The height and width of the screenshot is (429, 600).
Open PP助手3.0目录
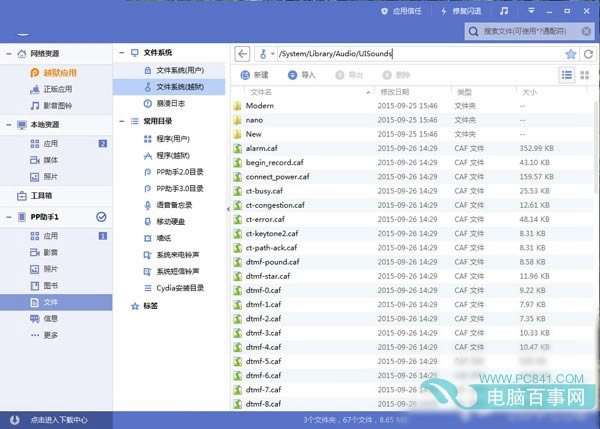click(x=174, y=189)
